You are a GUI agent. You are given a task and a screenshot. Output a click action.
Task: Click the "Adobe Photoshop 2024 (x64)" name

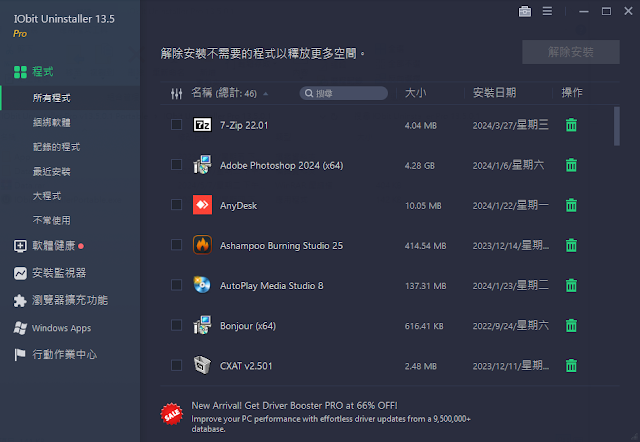pos(282,166)
